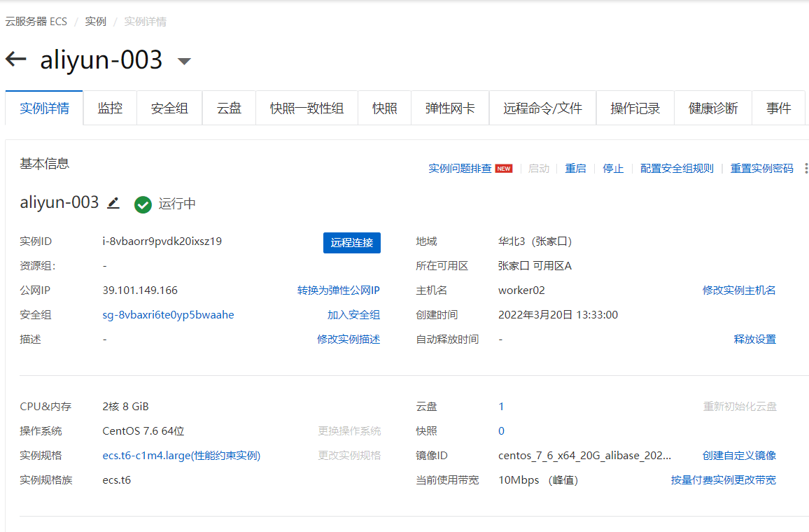This screenshot has width=809, height=532.
Task: Go back using the left arrow icon
Action: pyautogui.click(x=16, y=59)
